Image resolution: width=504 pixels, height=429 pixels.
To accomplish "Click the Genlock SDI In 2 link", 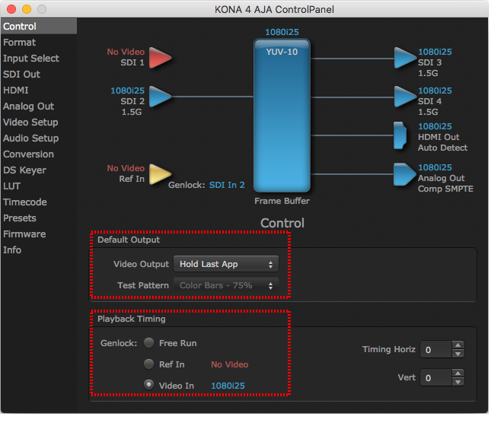I will 227,185.
